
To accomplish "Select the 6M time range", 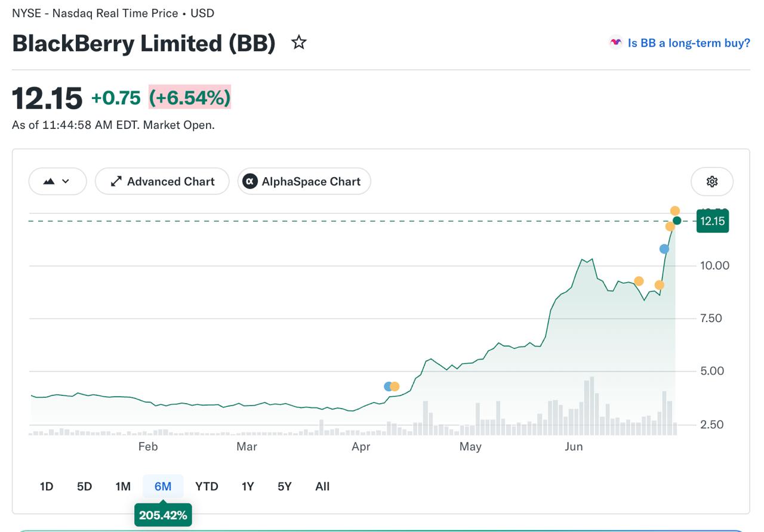I will pyautogui.click(x=163, y=487).
